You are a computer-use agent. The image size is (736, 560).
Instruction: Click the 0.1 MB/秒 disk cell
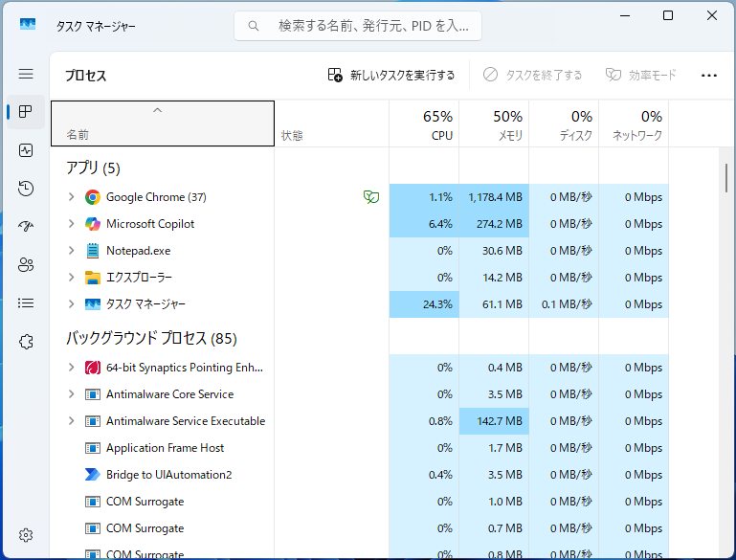coord(564,304)
